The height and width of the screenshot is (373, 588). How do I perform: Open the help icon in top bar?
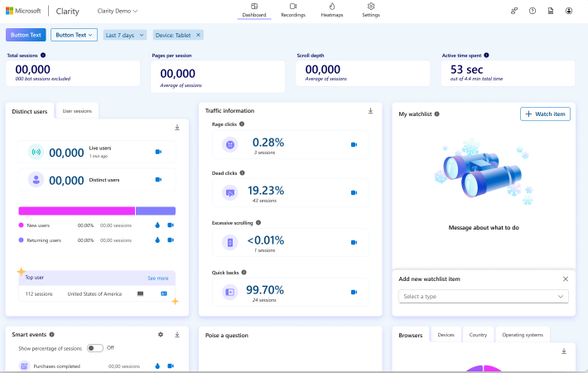[533, 11]
